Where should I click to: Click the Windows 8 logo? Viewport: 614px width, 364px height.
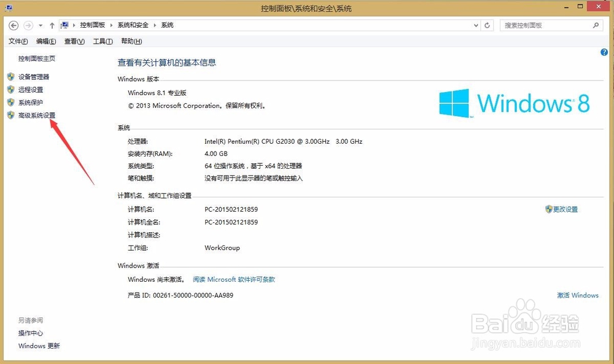pyautogui.click(x=514, y=103)
